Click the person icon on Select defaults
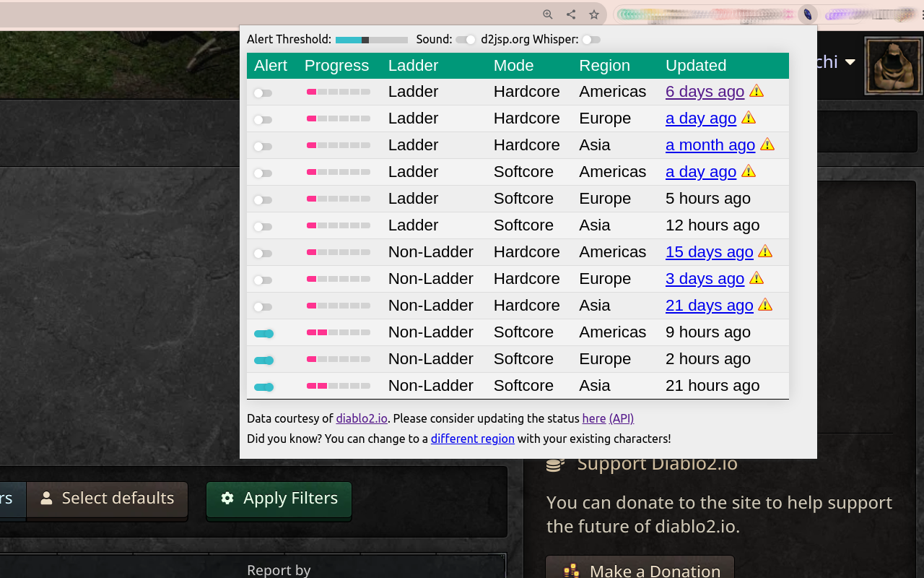 [x=47, y=498]
